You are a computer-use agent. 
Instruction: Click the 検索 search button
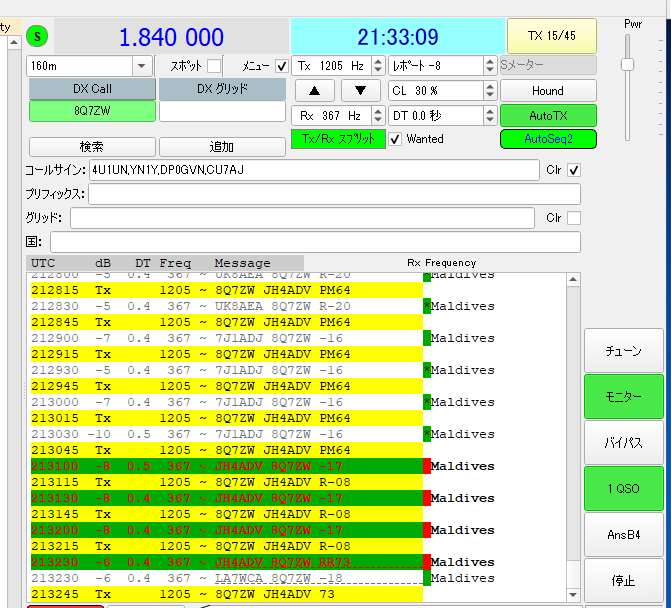point(92,147)
